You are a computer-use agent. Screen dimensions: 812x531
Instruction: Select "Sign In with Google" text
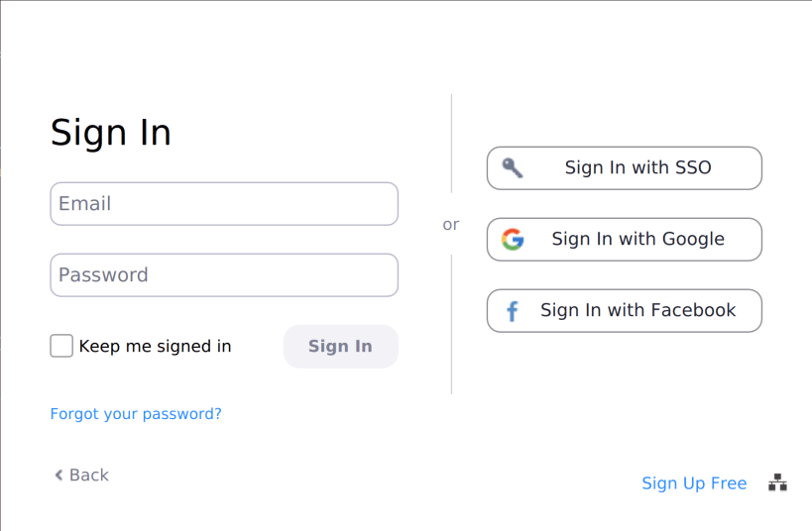(x=638, y=239)
